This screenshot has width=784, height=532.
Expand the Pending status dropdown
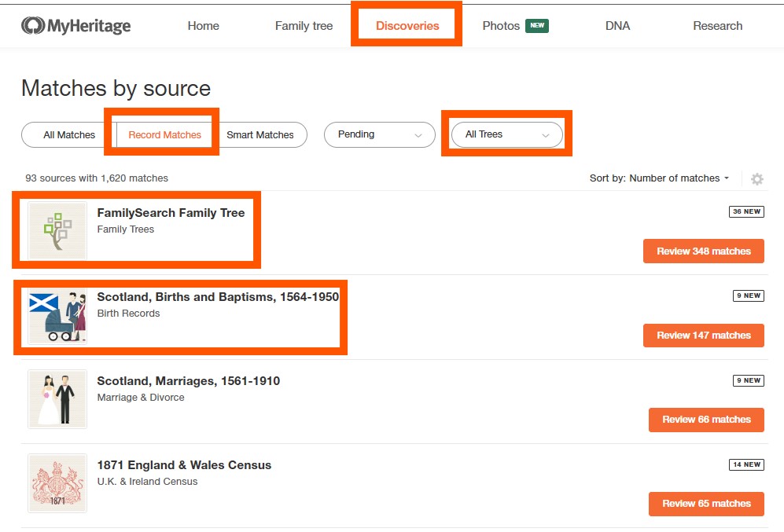[x=379, y=134]
